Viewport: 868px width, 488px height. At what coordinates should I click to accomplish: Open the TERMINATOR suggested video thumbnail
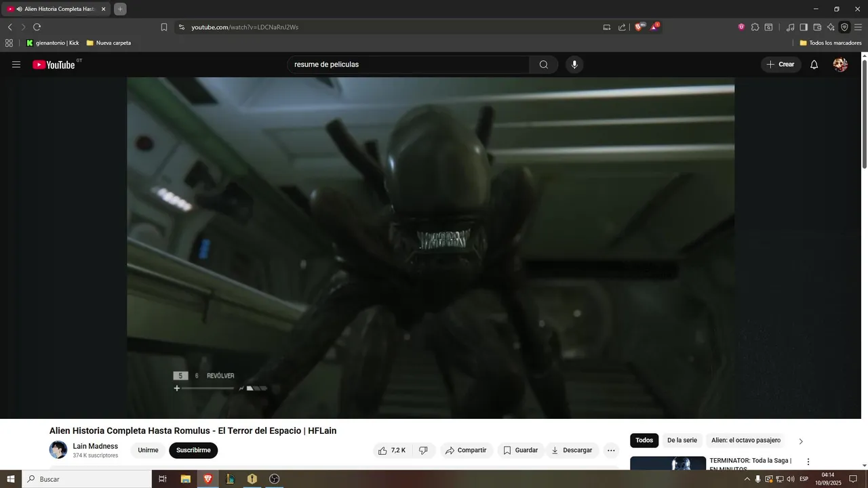tap(668, 463)
